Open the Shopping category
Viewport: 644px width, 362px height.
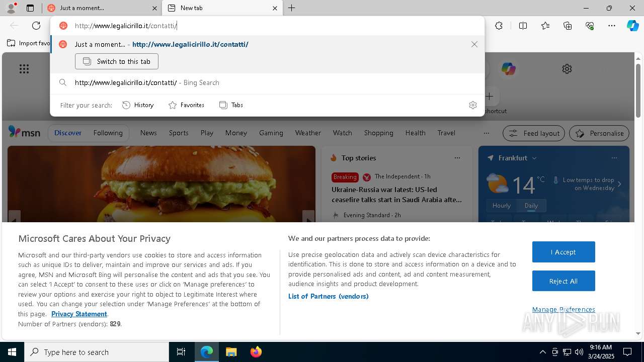(378, 133)
